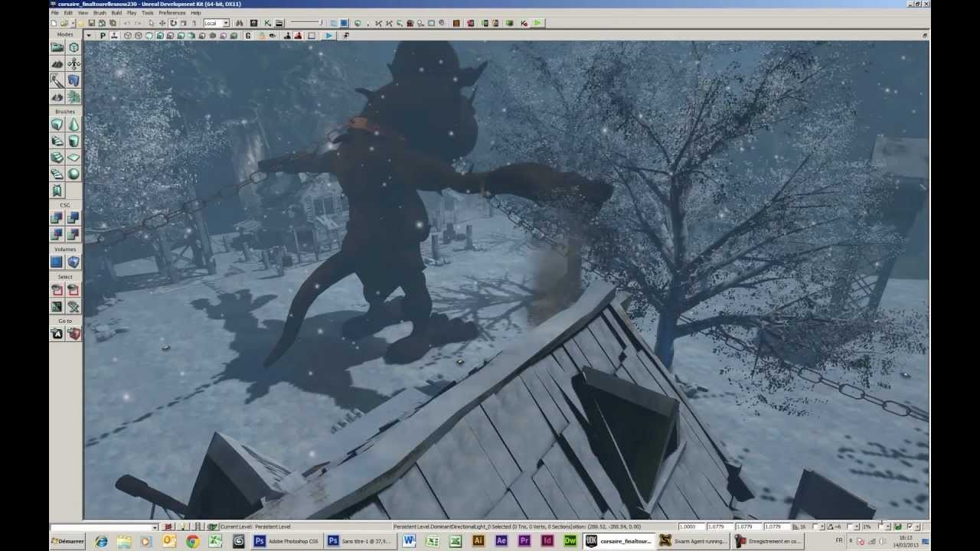The image size is (980, 551).
Task: Open the viewport options dropdown arrow
Action: (89, 35)
